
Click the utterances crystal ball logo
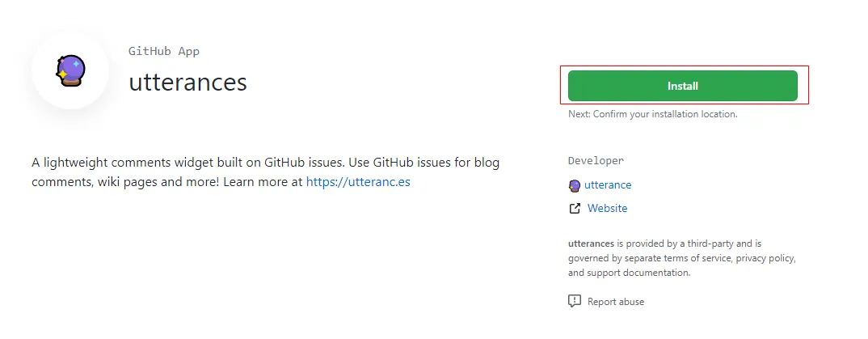70,71
